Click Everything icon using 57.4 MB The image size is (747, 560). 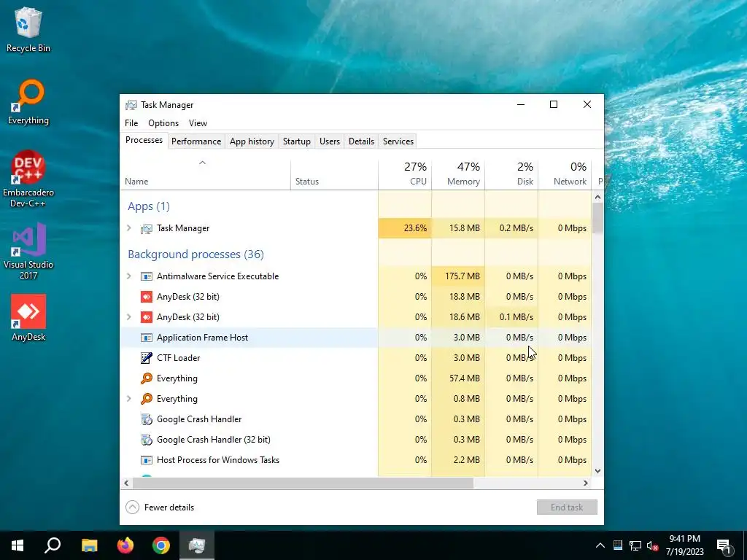[x=146, y=378]
